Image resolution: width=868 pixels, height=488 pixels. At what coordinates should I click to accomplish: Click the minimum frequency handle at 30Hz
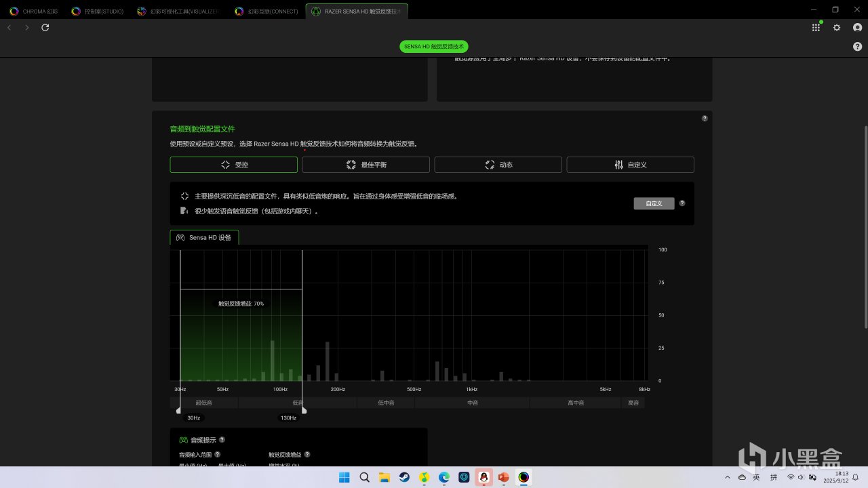coord(178,410)
